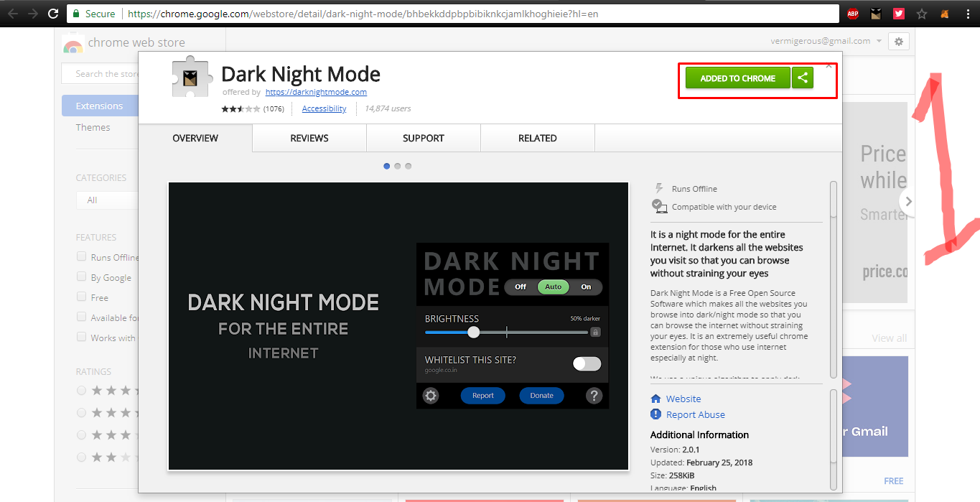
Task: Tick the Runs Offline feature checkbox
Action: pos(82,256)
